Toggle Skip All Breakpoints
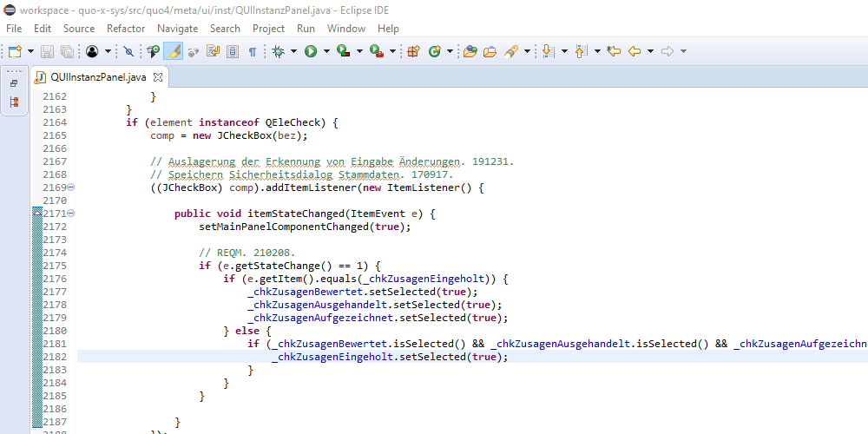The height and width of the screenshot is (434, 868). pyautogui.click(x=128, y=51)
